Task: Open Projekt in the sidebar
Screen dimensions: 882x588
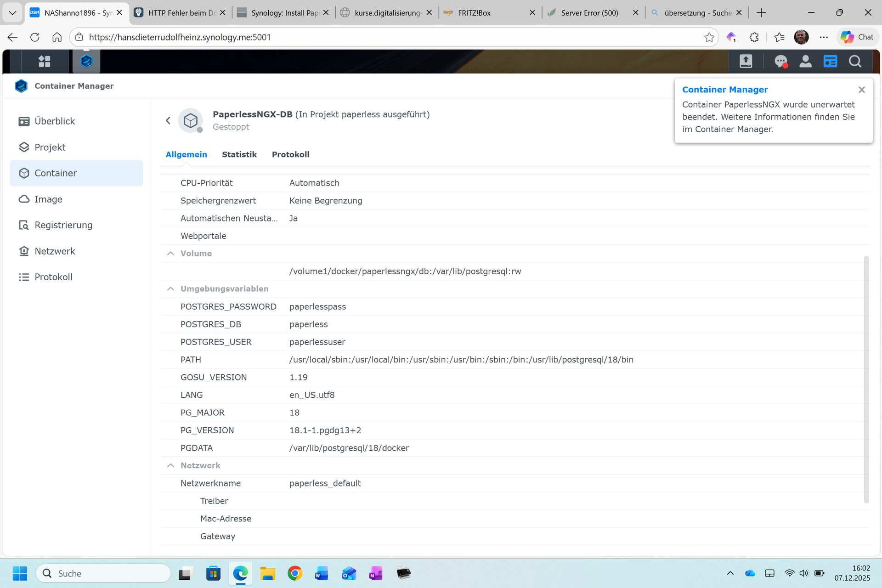Action: 50,147
